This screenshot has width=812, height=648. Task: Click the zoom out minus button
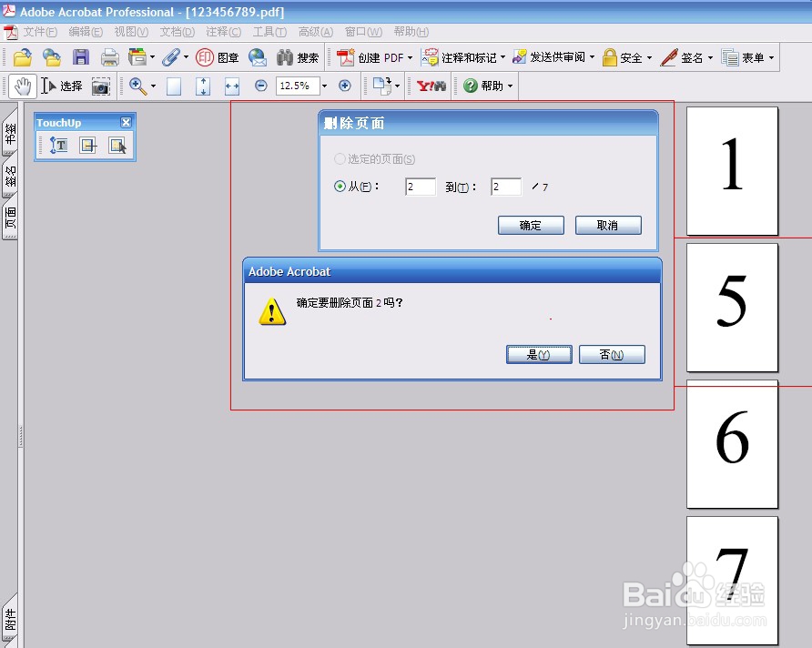click(x=261, y=86)
